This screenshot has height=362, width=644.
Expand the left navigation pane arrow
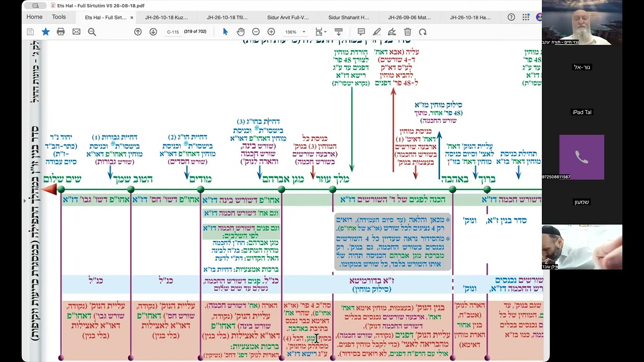[24, 201]
